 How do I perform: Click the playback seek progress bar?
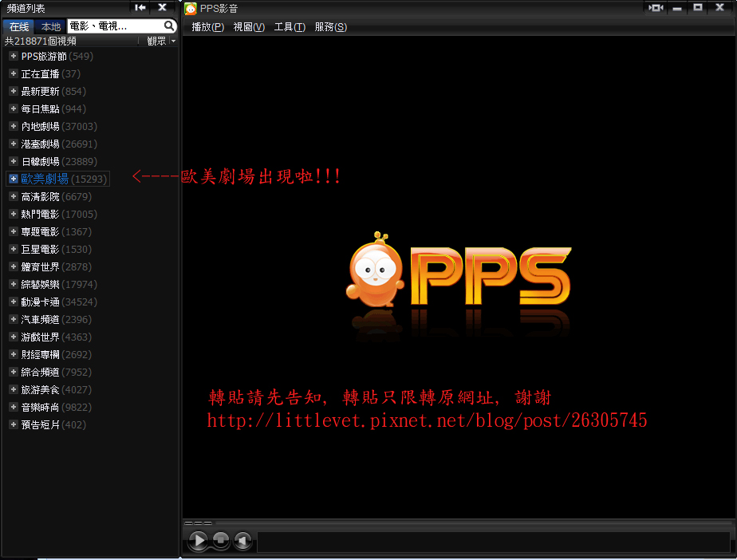click(x=475, y=523)
